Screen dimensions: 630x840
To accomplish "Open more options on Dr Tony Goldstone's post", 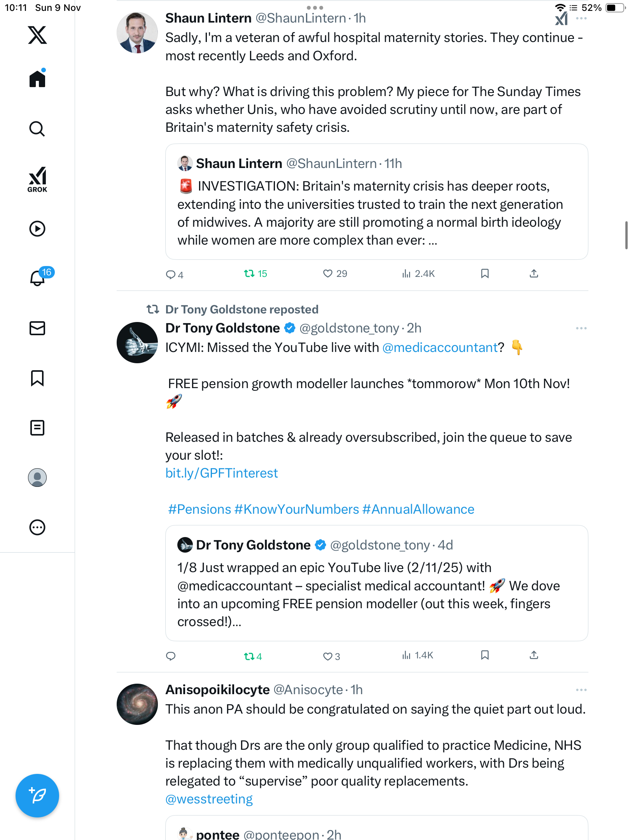I will coord(581,328).
